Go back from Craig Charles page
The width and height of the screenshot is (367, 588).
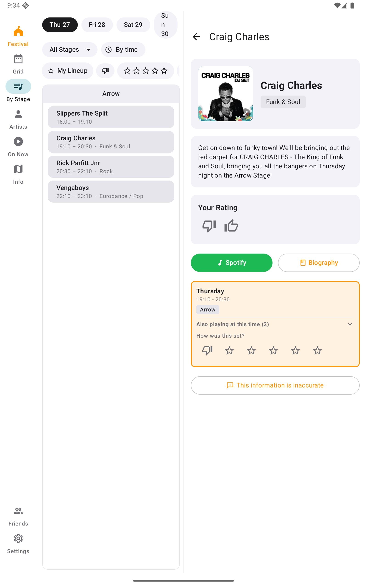pos(196,37)
